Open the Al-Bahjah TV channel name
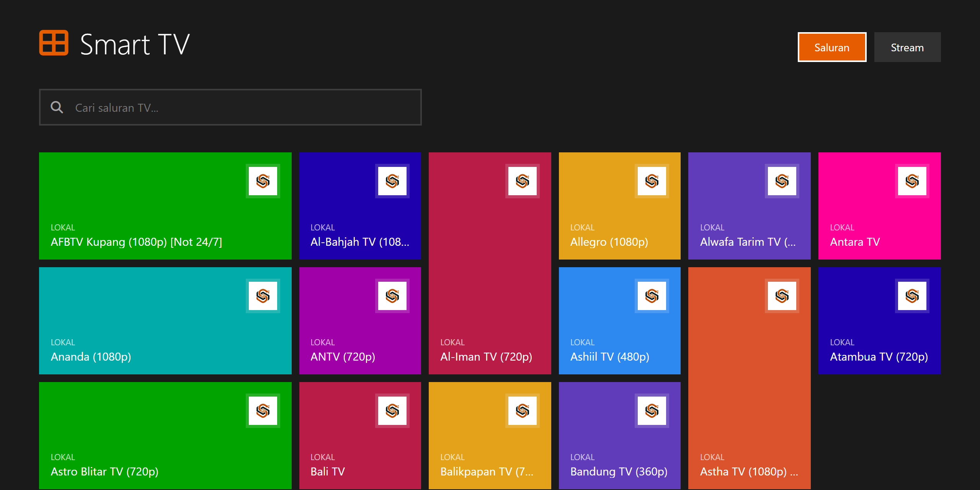 360,242
